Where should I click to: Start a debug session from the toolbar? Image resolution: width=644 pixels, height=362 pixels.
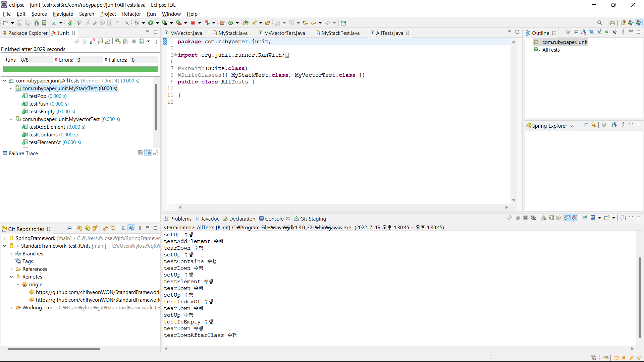point(138,23)
